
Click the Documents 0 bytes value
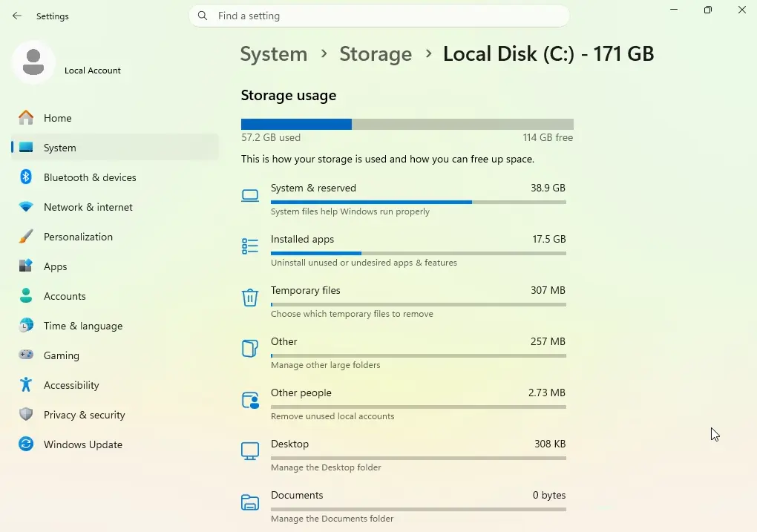[x=549, y=495]
